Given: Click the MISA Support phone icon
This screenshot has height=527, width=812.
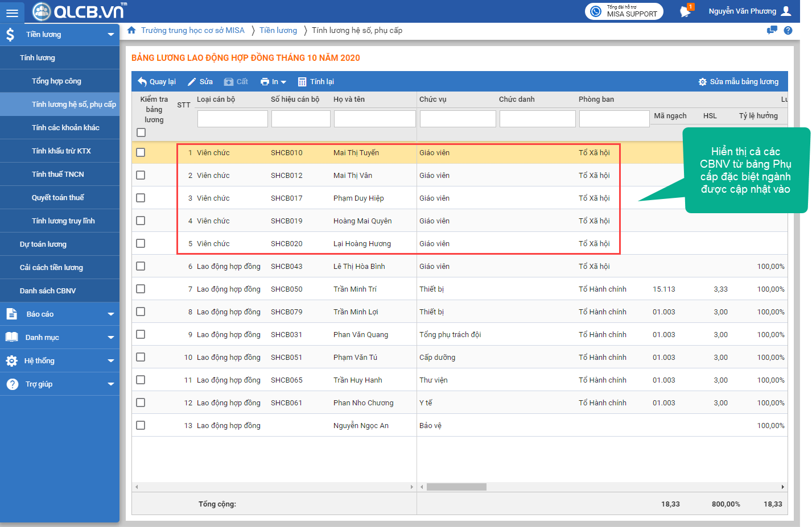Looking at the screenshot, I should (x=596, y=11).
